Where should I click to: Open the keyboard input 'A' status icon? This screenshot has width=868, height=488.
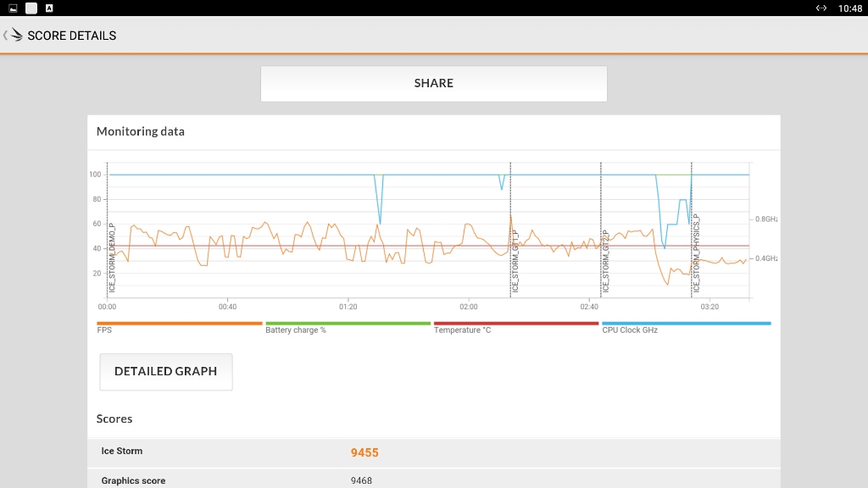[x=49, y=8]
